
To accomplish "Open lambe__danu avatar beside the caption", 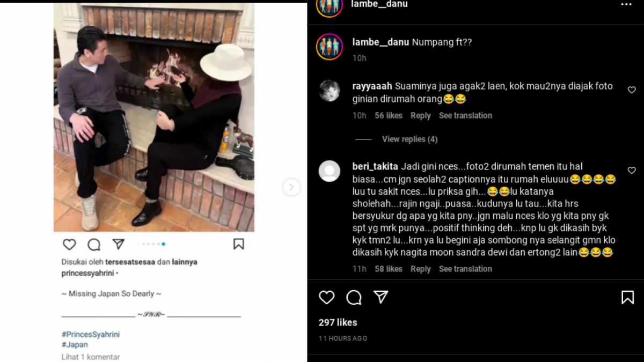I will click(x=330, y=47).
